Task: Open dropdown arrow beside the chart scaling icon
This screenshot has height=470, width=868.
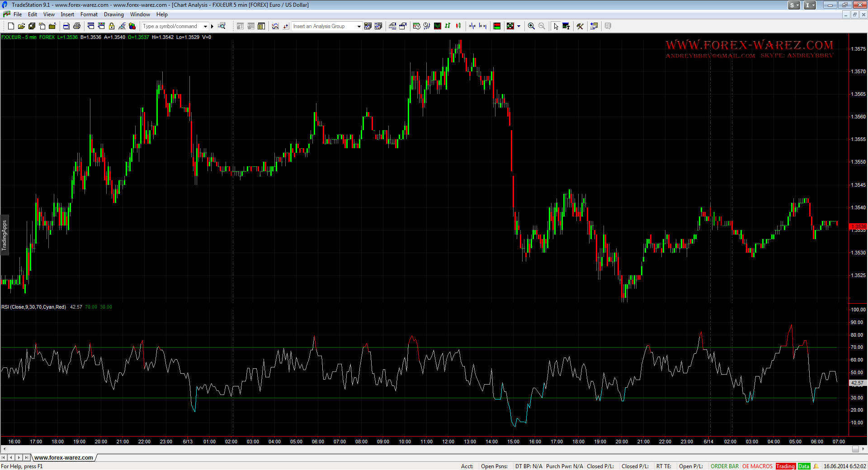Action: pos(519,26)
